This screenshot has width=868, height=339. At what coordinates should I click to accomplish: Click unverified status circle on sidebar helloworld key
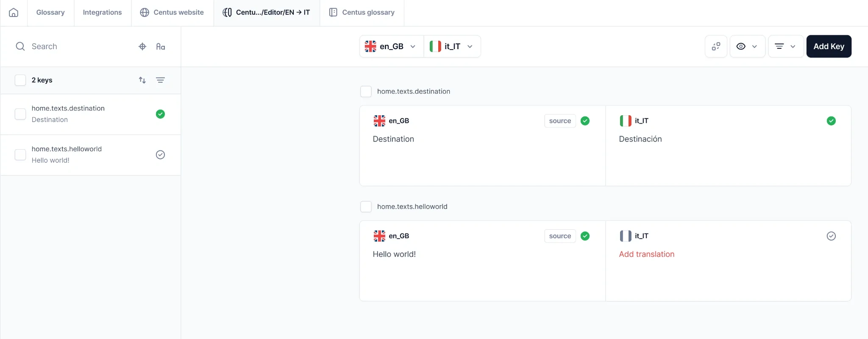pos(160,155)
